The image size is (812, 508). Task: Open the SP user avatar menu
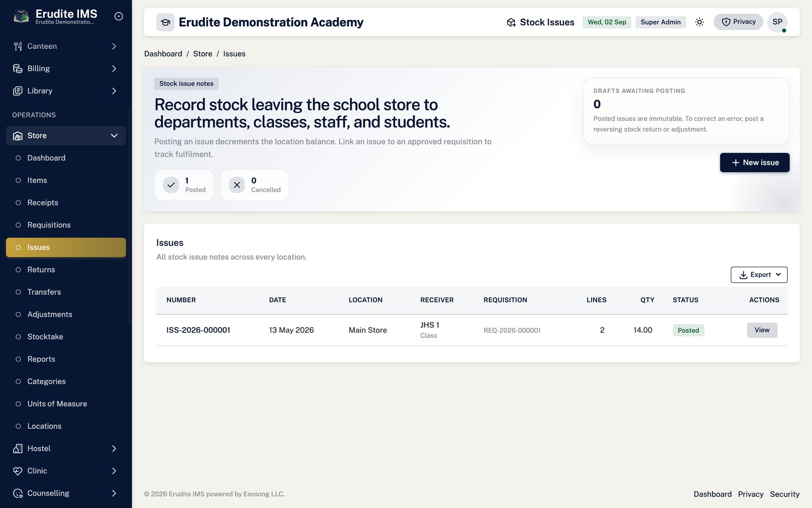[777, 22]
